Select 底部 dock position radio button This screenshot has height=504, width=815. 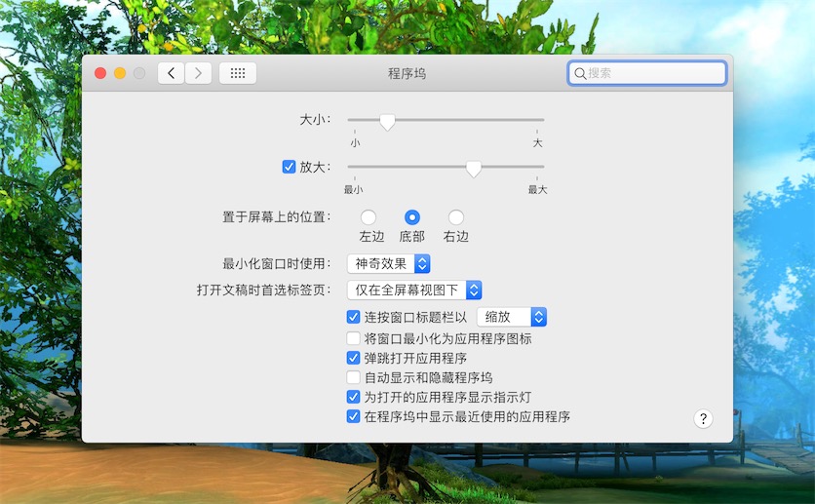412,217
